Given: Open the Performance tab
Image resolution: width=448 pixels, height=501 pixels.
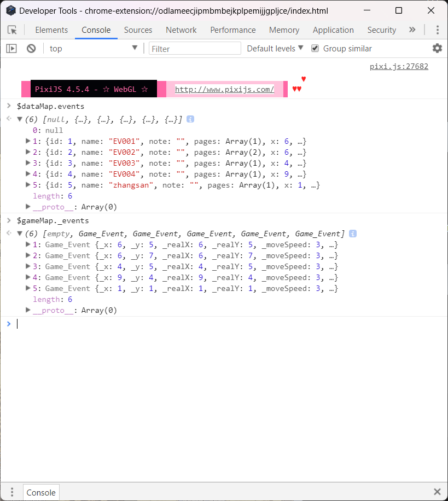Looking at the screenshot, I should [233, 30].
